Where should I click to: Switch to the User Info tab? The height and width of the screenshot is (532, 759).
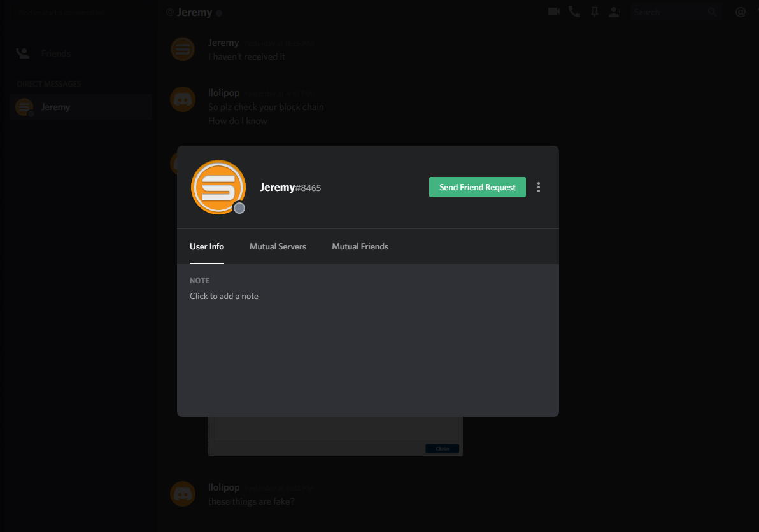click(x=207, y=247)
